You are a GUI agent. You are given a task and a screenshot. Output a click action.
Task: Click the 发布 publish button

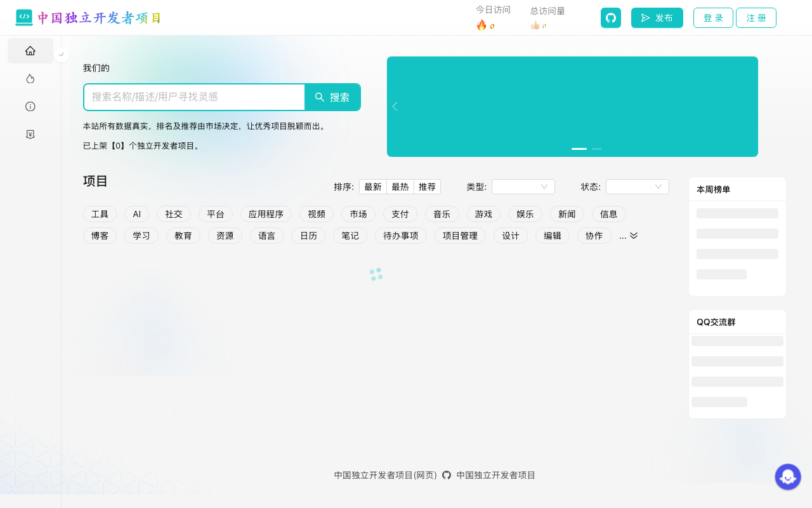click(x=657, y=18)
